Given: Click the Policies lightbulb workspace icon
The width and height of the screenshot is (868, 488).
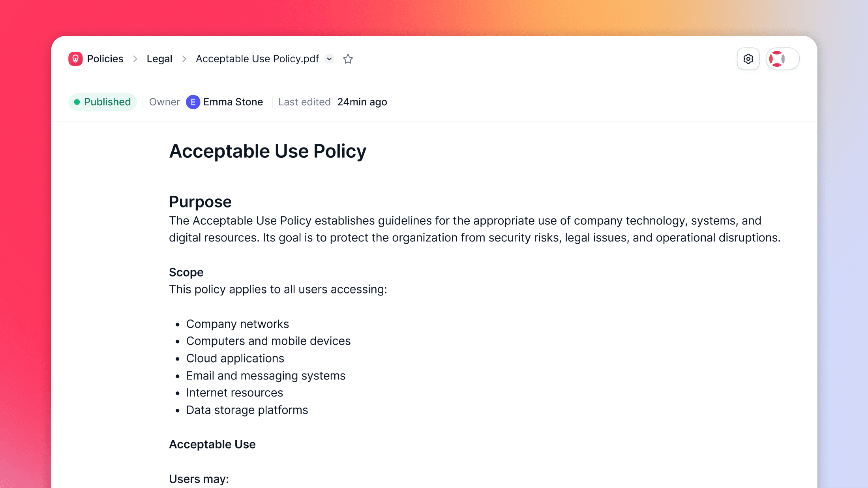Looking at the screenshot, I should click(x=75, y=58).
